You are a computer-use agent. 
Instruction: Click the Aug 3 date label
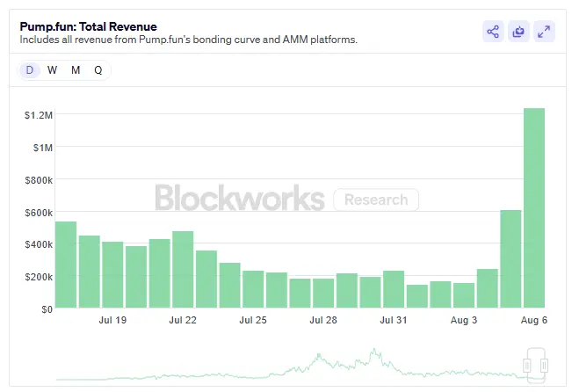(x=464, y=320)
